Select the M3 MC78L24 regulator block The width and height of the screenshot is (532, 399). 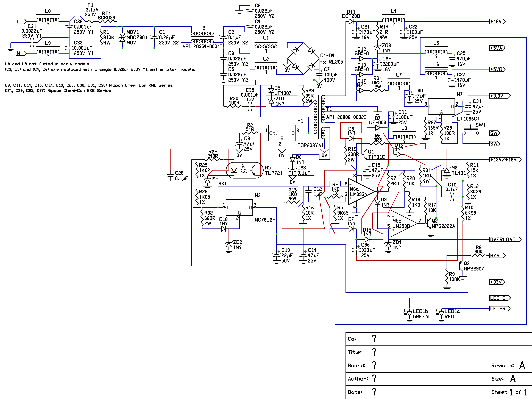(x=239, y=207)
